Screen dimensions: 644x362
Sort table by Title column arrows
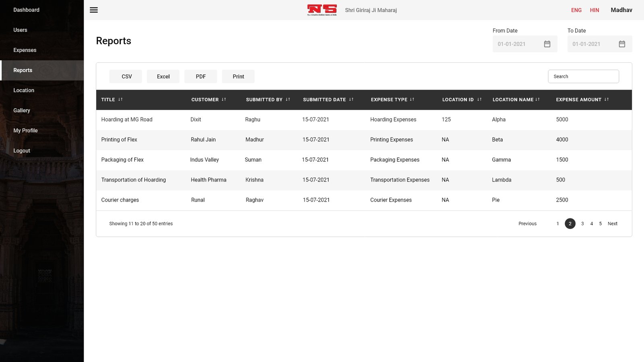point(120,99)
